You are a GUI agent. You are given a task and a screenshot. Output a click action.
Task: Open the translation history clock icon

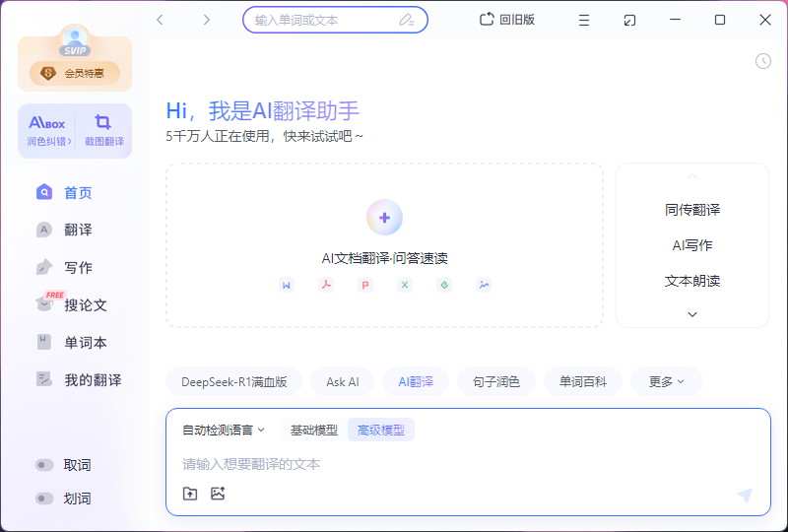(x=762, y=61)
